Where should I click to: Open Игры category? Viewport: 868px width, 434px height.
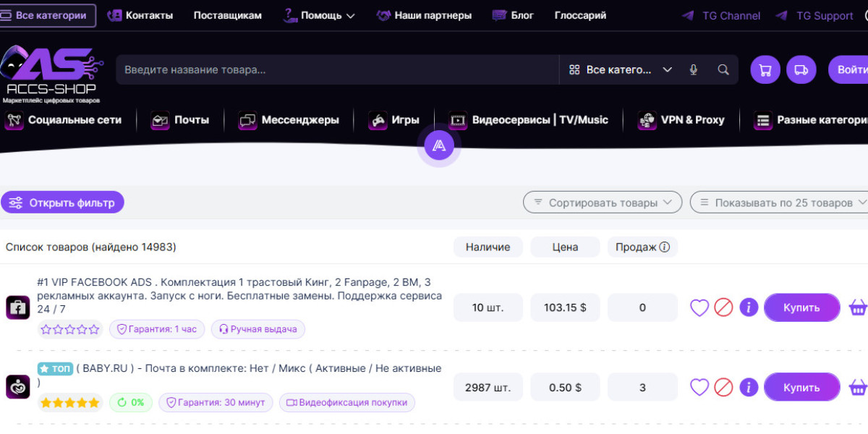393,120
